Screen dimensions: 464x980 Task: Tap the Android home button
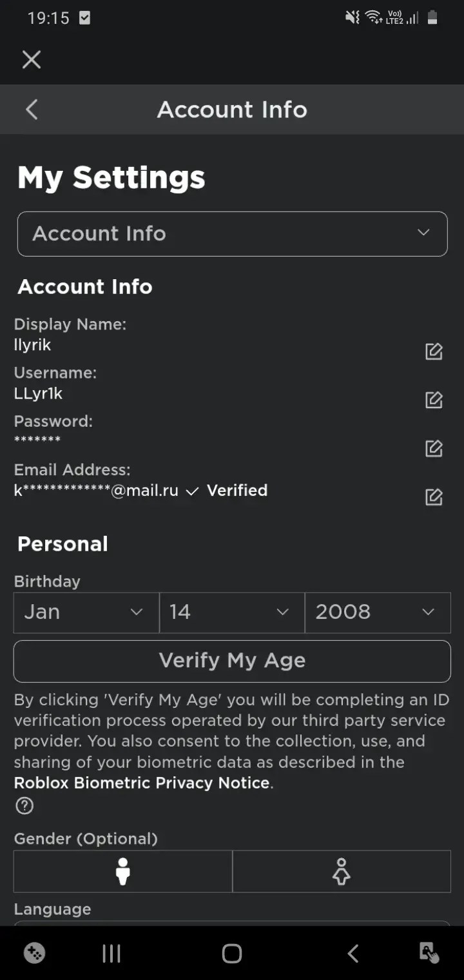coord(231,954)
